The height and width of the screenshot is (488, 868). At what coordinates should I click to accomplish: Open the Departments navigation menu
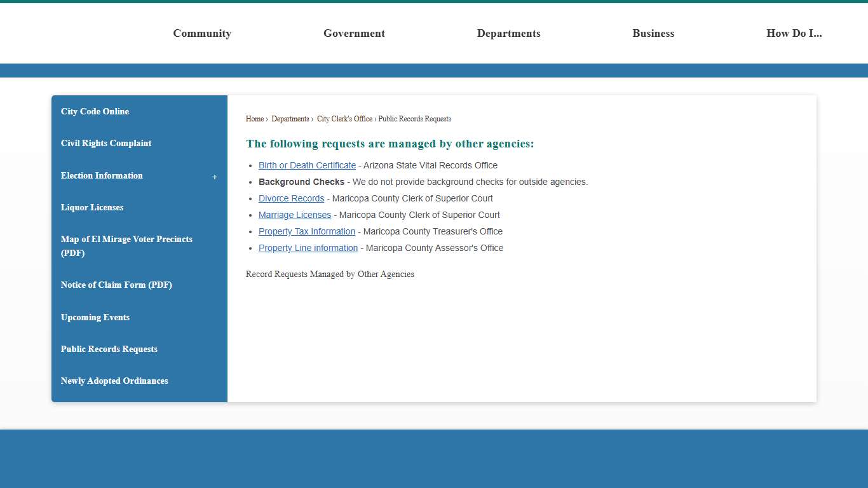coord(508,33)
